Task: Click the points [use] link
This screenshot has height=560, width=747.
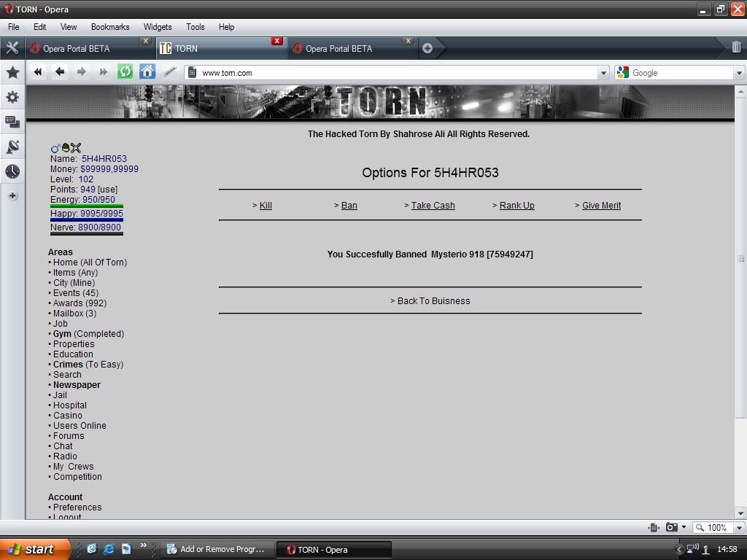Action: 108,190
